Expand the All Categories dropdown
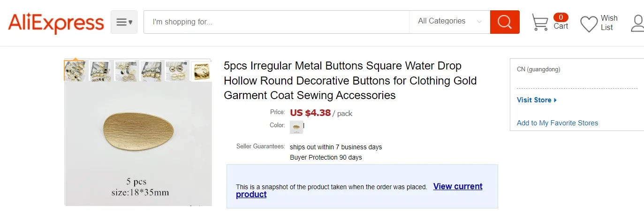 pyautogui.click(x=449, y=21)
